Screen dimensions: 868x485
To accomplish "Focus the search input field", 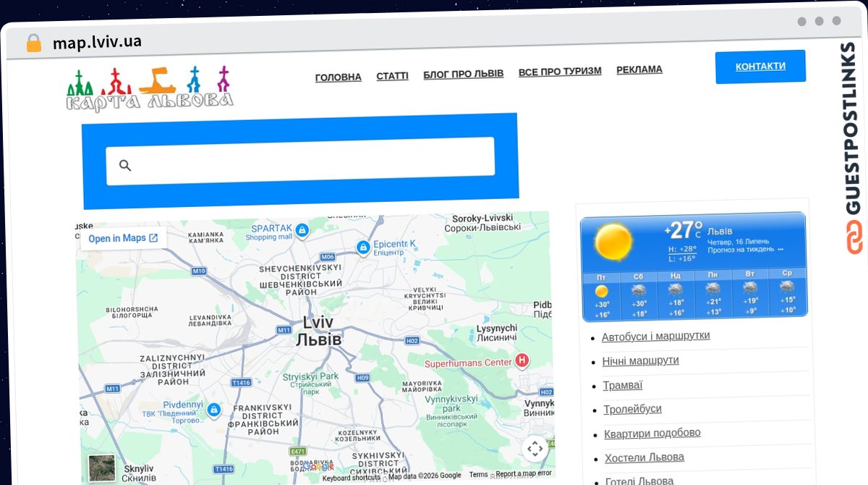I will pyautogui.click(x=300, y=160).
